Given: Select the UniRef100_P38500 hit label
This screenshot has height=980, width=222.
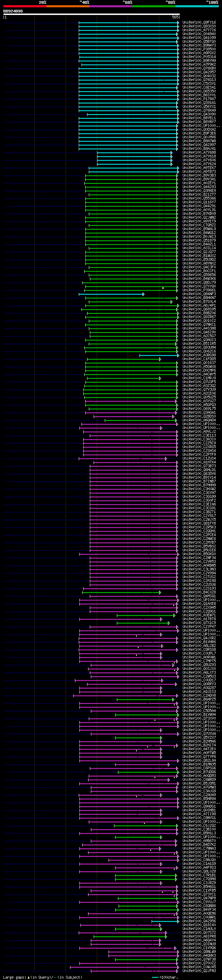Looking at the screenshot, I should click(x=199, y=49).
